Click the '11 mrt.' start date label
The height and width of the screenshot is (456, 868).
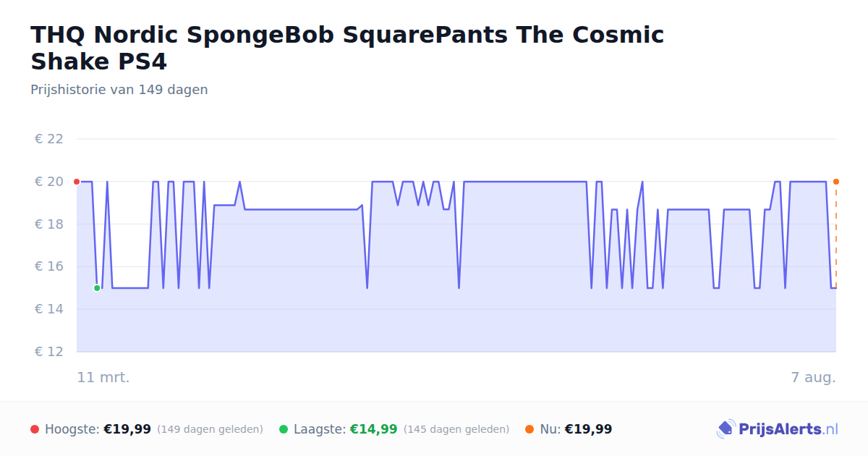pyautogui.click(x=103, y=377)
